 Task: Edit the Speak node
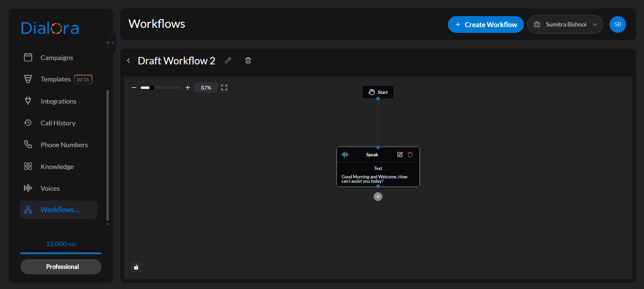point(400,155)
